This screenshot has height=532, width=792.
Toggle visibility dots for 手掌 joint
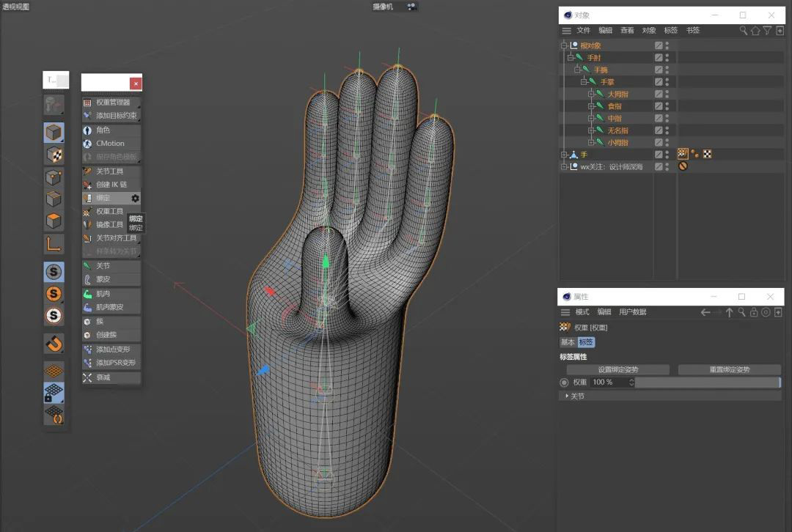coord(667,81)
